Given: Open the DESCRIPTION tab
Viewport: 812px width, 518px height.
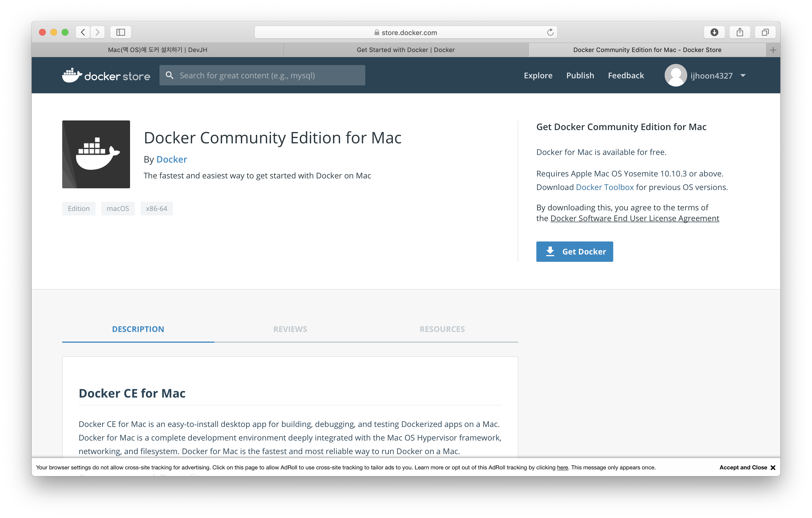Looking at the screenshot, I should (138, 329).
